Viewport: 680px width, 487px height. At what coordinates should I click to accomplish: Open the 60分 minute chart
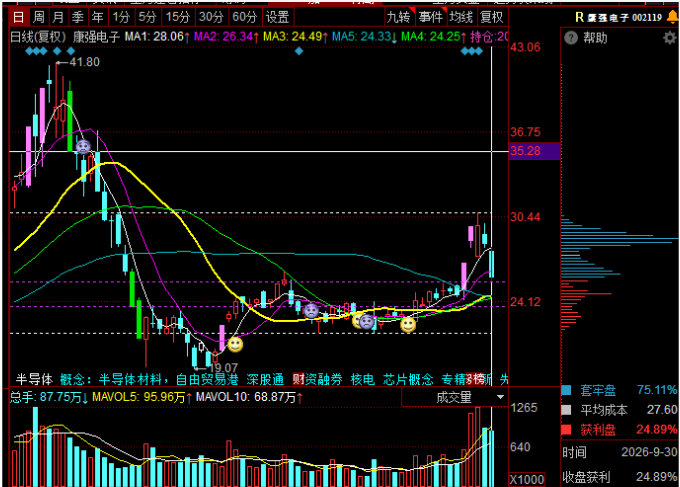tap(245, 17)
